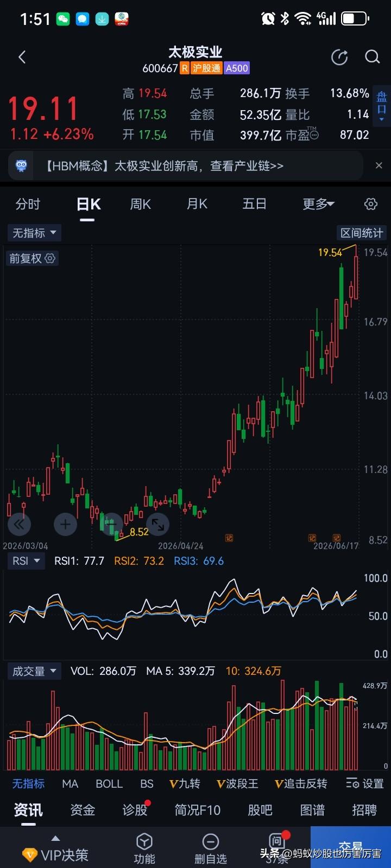This screenshot has width=391, height=868.
Task: Tap the double-left scroll chart icon
Action: tap(19, 524)
